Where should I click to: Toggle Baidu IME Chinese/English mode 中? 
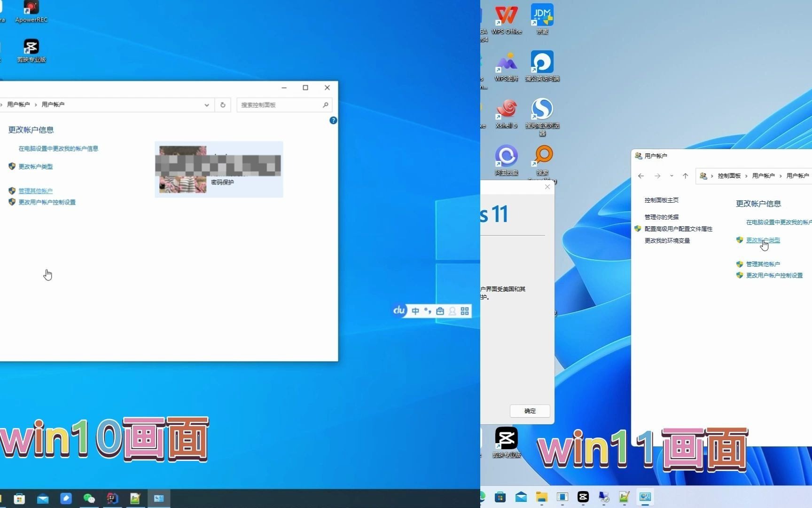tap(415, 311)
